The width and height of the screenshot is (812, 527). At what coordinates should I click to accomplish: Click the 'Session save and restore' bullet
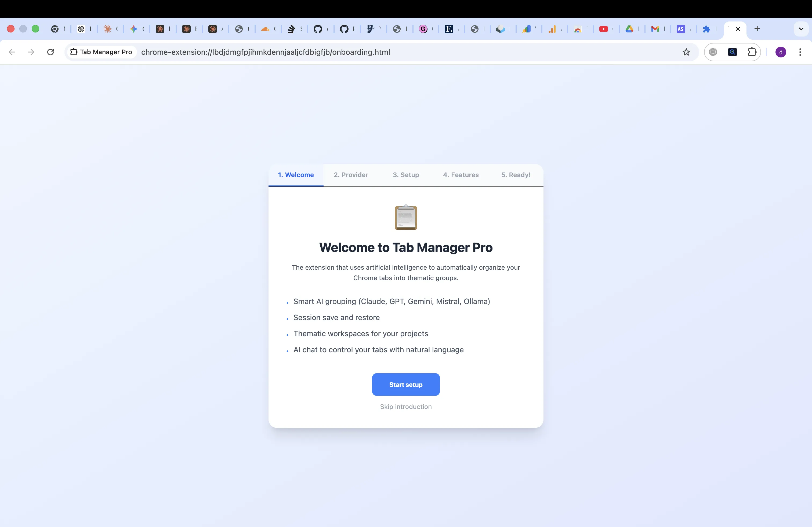click(x=336, y=317)
